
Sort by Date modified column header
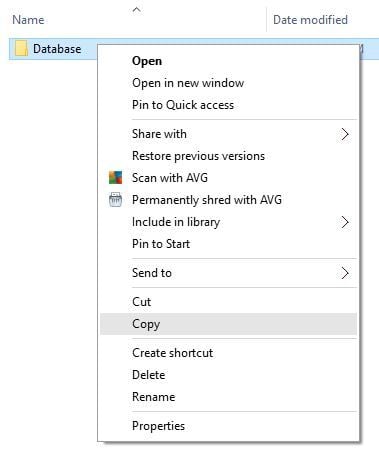[310, 20]
